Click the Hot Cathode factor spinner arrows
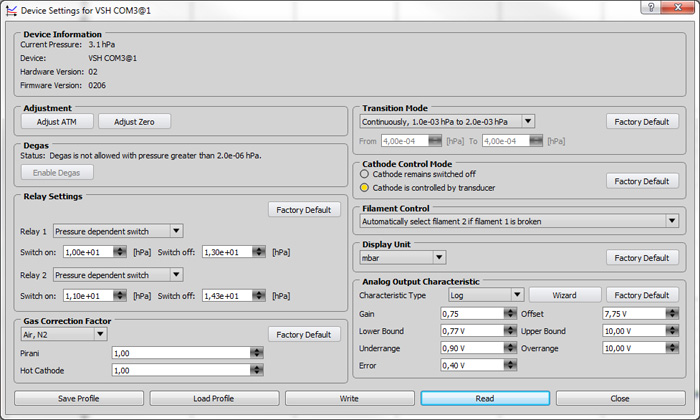Image resolution: width=700 pixels, height=420 pixels. coord(256,370)
